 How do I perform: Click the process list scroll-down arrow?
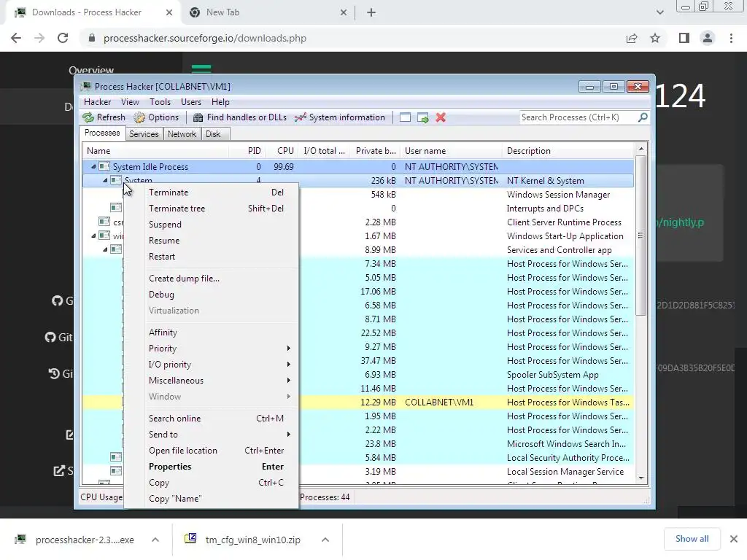coord(641,478)
